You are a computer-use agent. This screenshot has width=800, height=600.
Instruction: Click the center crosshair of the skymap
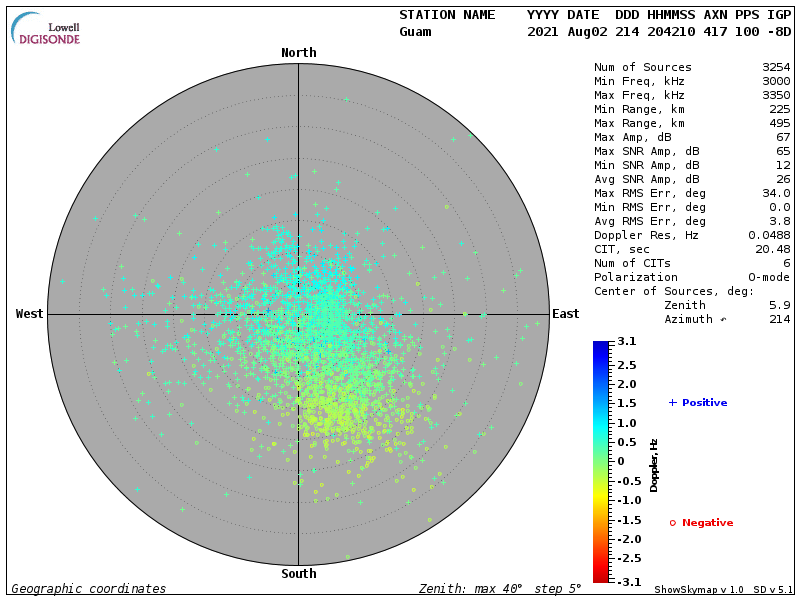(299, 314)
